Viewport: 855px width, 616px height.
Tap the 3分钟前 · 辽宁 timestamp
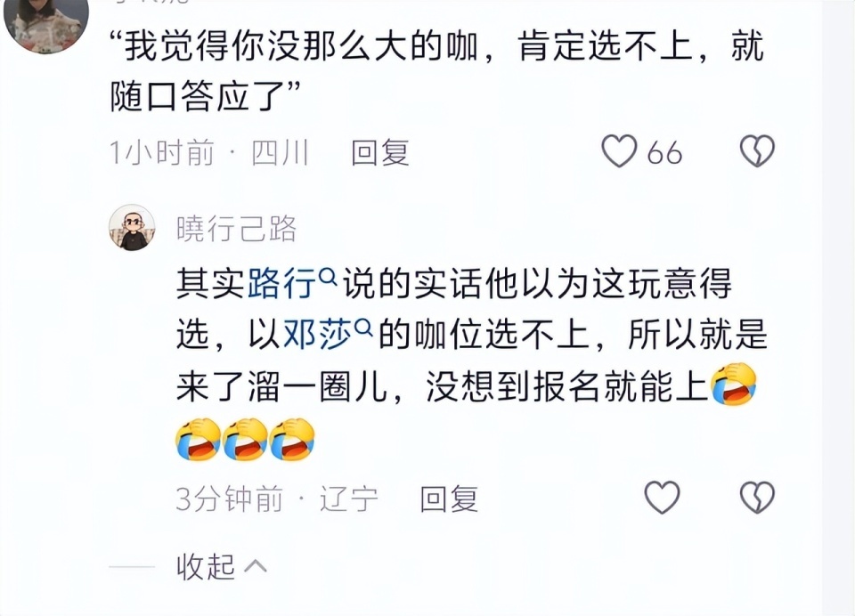coord(277,498)
